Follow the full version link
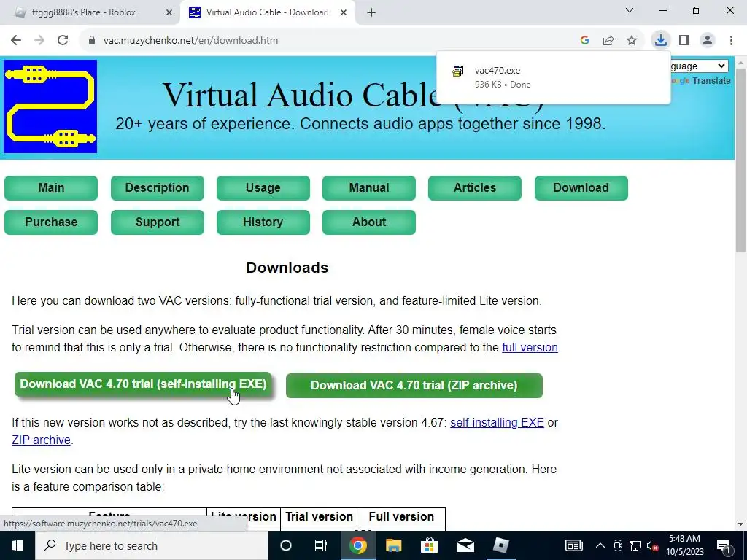This screenshot has height=560, width=747. 530,347
